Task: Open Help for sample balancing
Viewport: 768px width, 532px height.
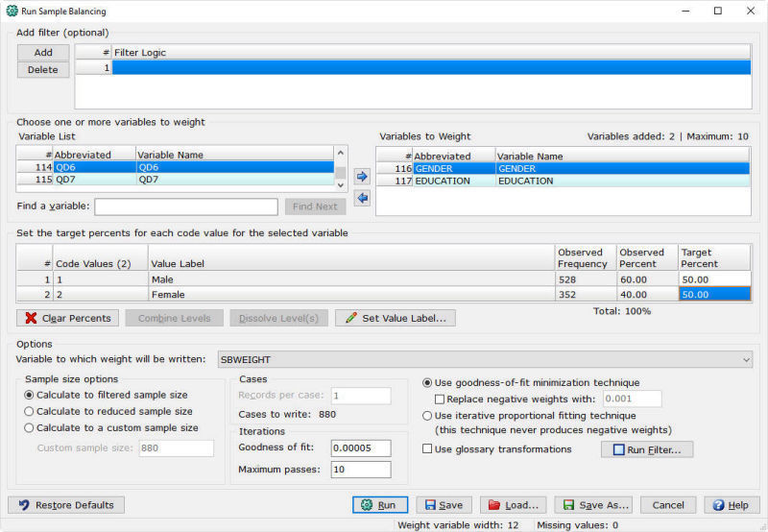Action: [732, 505]
